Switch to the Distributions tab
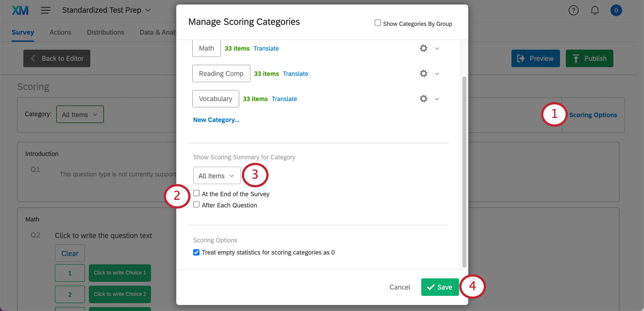The height and width of the screenshot is (311, 644). [105, 32]
